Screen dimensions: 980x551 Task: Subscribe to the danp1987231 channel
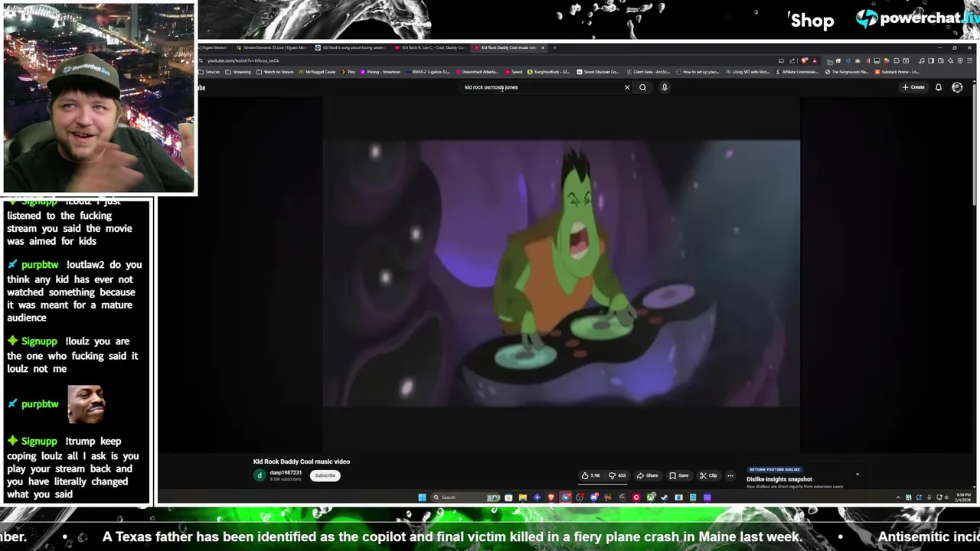325,475
